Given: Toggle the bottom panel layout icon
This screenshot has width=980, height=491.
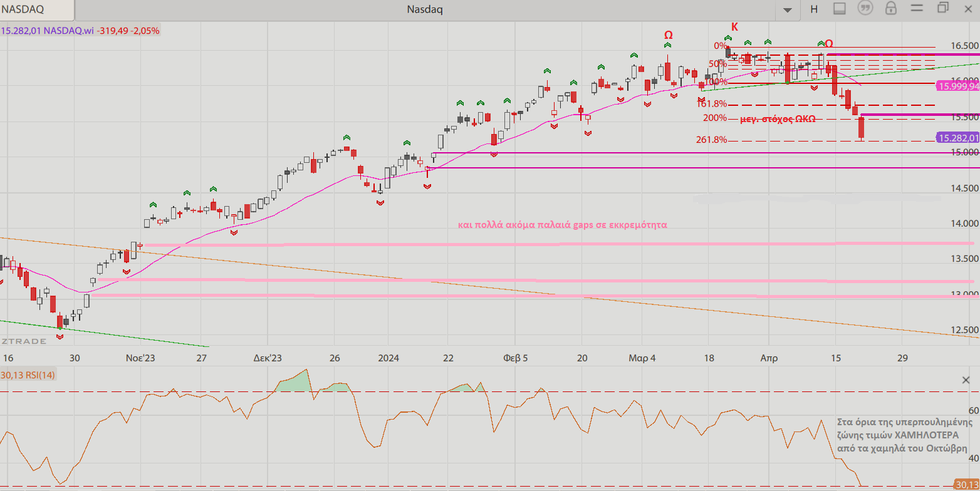Looking at the screenshot, I should 840,9.
